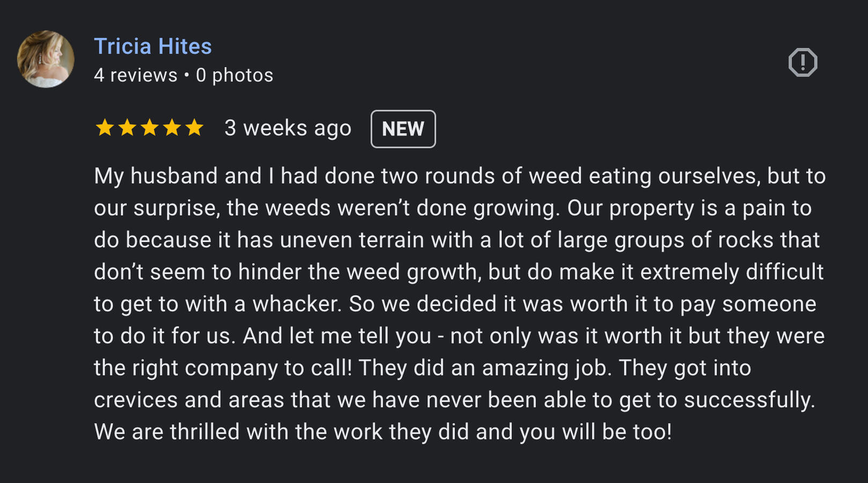Click the first gold rating star
Viewport: 868px width, 483px height.
click(105, 128)
